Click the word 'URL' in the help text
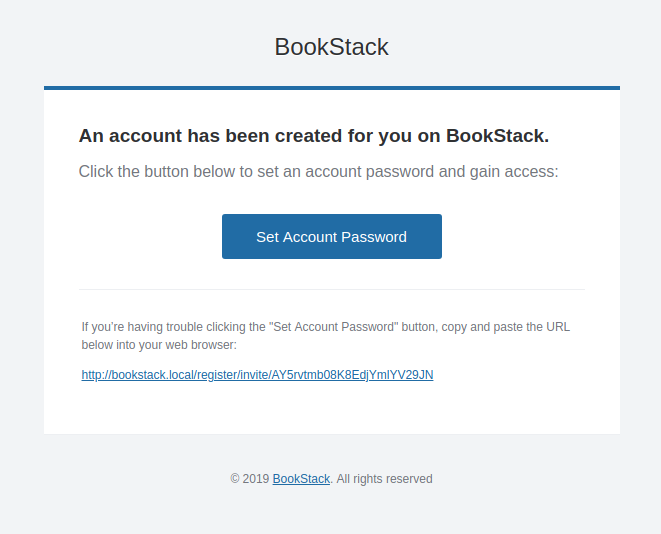 tap(558, 327)
